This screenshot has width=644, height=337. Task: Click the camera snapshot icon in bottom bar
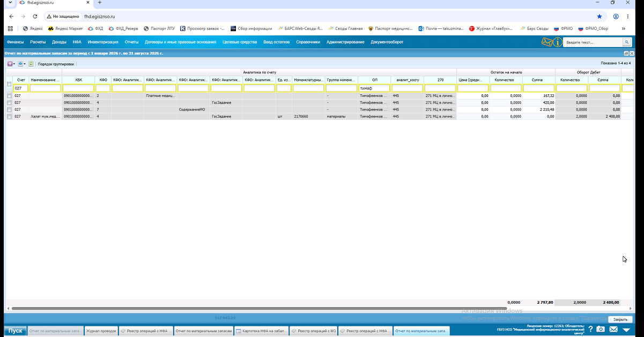click(601, 329)
